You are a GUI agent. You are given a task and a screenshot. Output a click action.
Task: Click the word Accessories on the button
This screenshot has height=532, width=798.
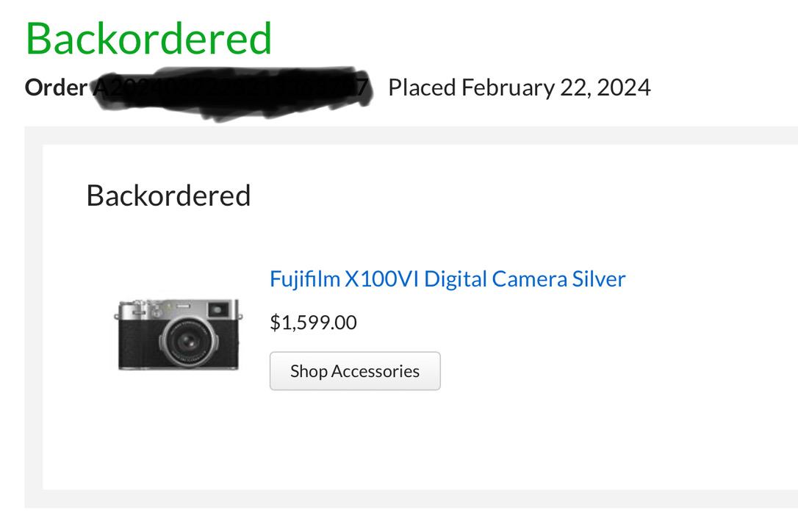pos(375,371)
